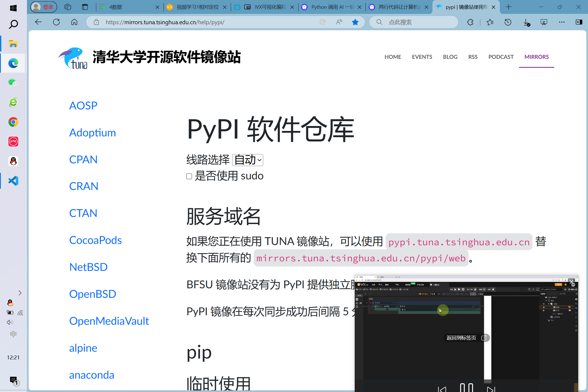
Task: Open vertical tabs action menu
Action: click(x=85, y=7)
